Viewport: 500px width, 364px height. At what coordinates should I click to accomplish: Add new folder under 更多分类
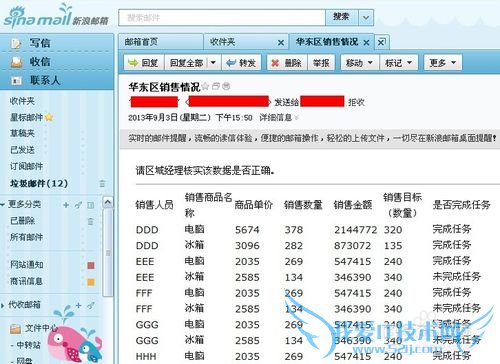click(x=66, y=205)
